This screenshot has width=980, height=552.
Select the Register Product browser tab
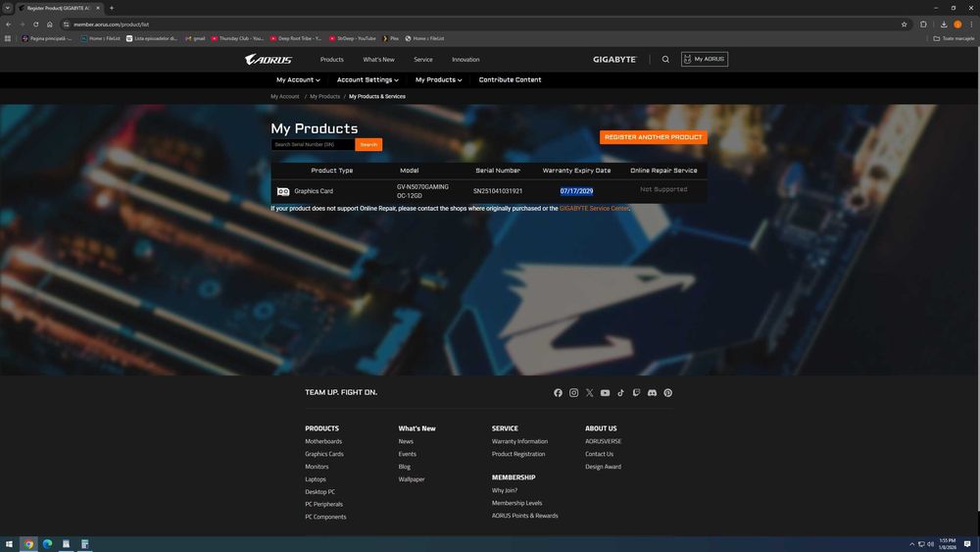pyautogui.click(x=59, y=8)
